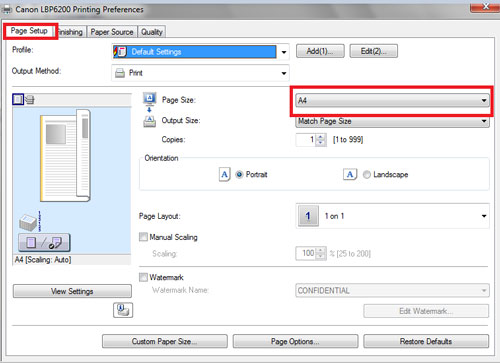Open the Page Options... button
500x363 pixels.
pyautogui.click(x=295, y=341)
